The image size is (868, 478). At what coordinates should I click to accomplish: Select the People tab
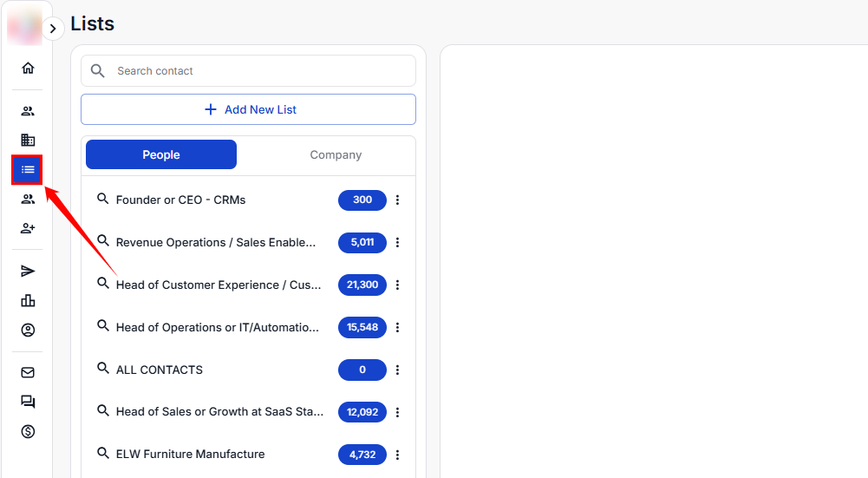(161, 155)
